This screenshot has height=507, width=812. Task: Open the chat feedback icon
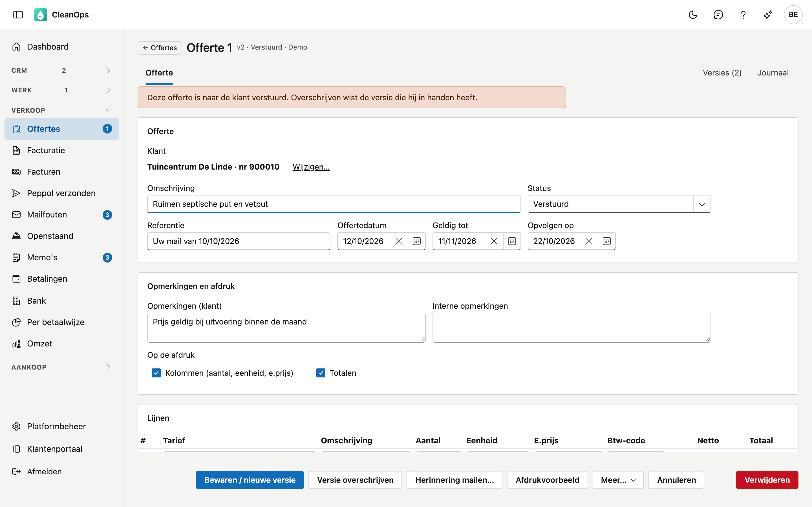point(718,14)
